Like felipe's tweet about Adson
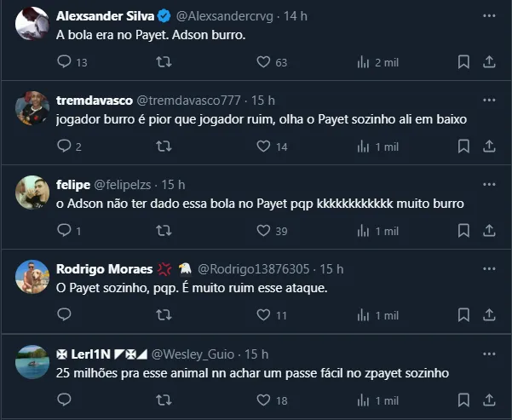 click(264, 231)
